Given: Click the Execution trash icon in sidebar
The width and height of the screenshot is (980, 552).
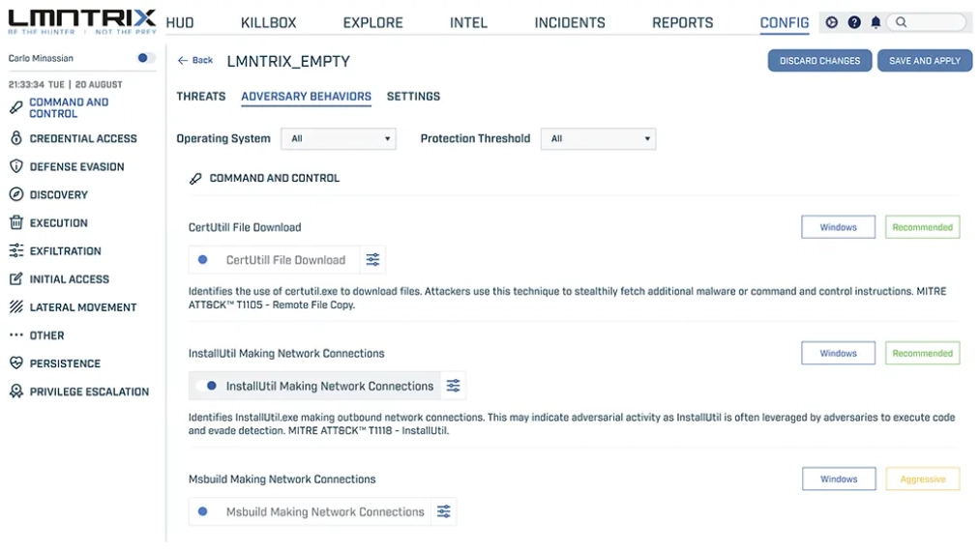Looking at the screenshot, I should point(15,223).
